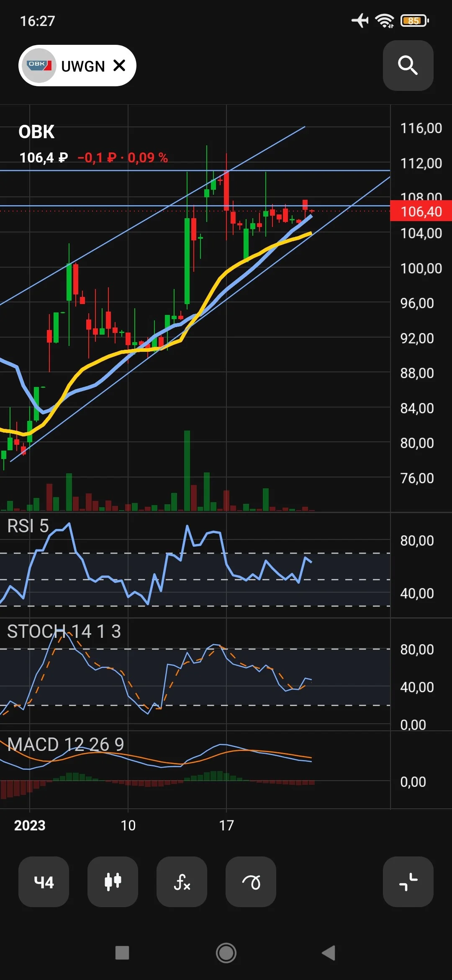
Task: Tap the 112,00 price axis label
Action: pyautogui.click(x=421, y=163)
